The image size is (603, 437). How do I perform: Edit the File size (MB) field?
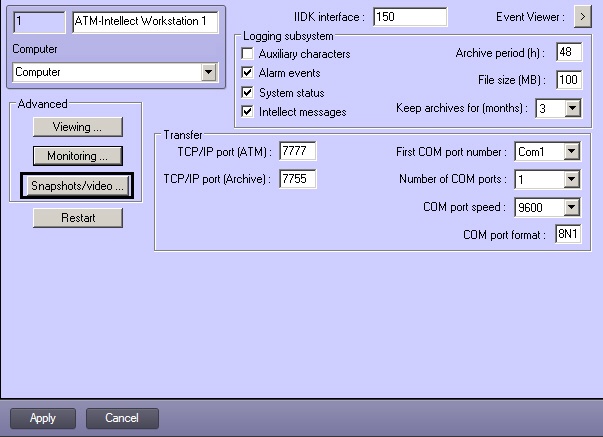(569, 80)
